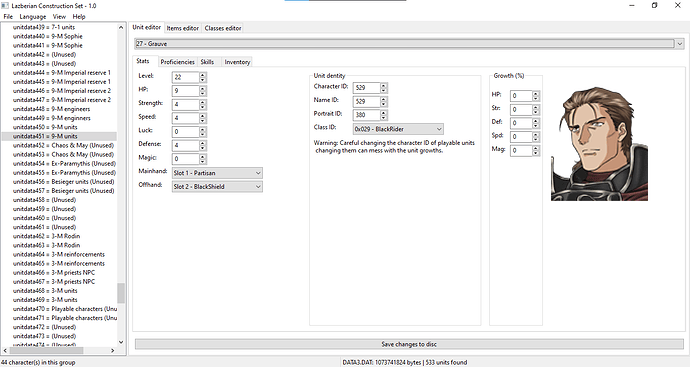Select unitdata447 = 9-M Imperial reserve 2
The image size is (690, 367).
(x=62, y=100)
